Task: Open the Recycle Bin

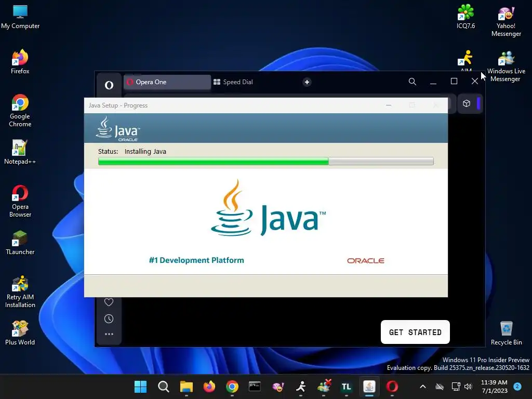Action: [506, 333]
